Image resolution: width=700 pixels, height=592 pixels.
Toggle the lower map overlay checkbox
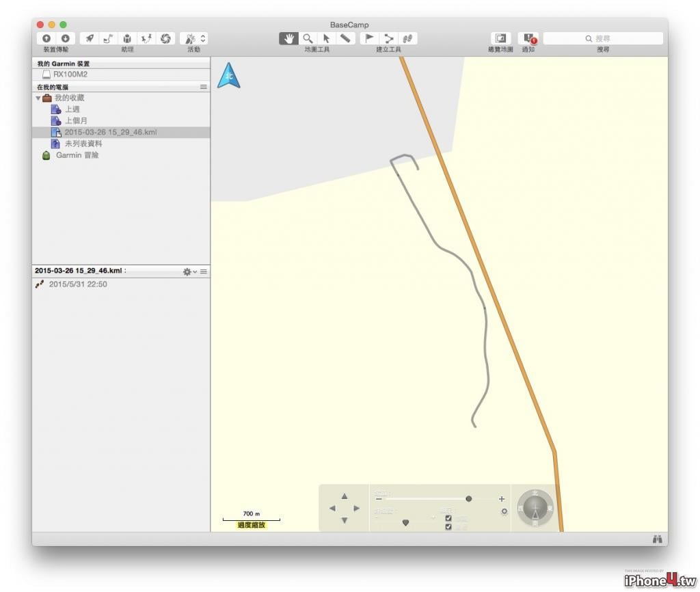tap(448, 527)
